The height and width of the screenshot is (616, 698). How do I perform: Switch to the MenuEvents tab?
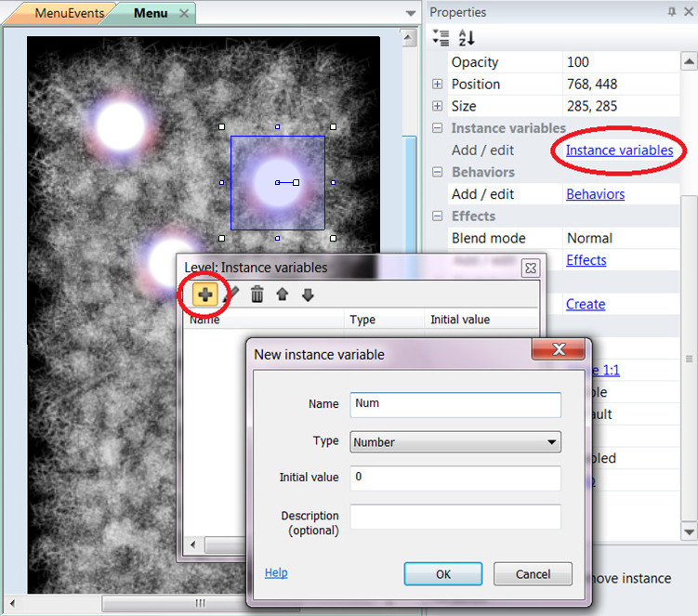[x=65, y=13]
